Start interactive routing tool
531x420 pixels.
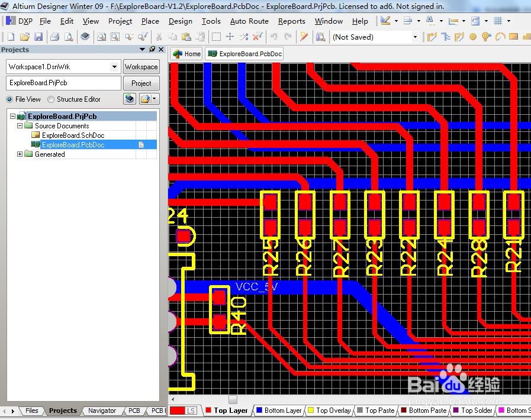coord(432,37)
